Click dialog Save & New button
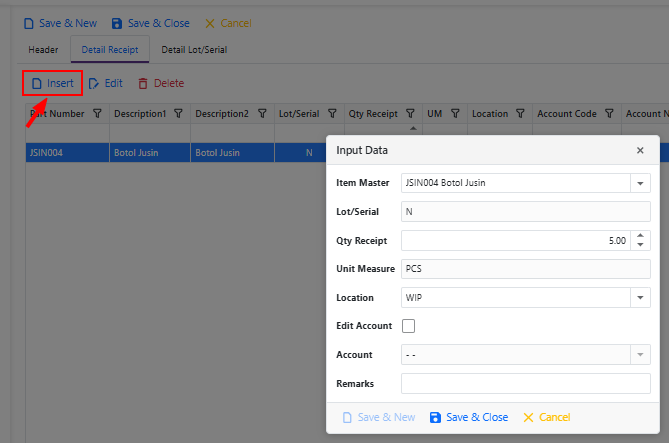Screen dimensions: 669x443 point(379,417)
